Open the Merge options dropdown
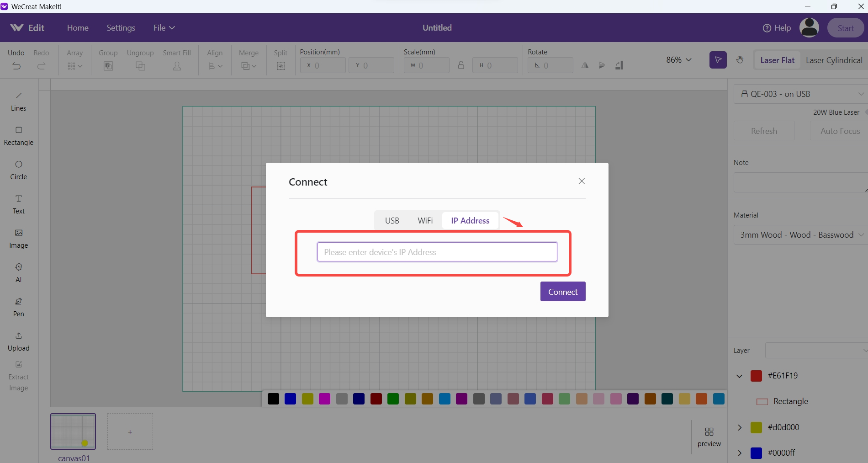 click(249, 66)
